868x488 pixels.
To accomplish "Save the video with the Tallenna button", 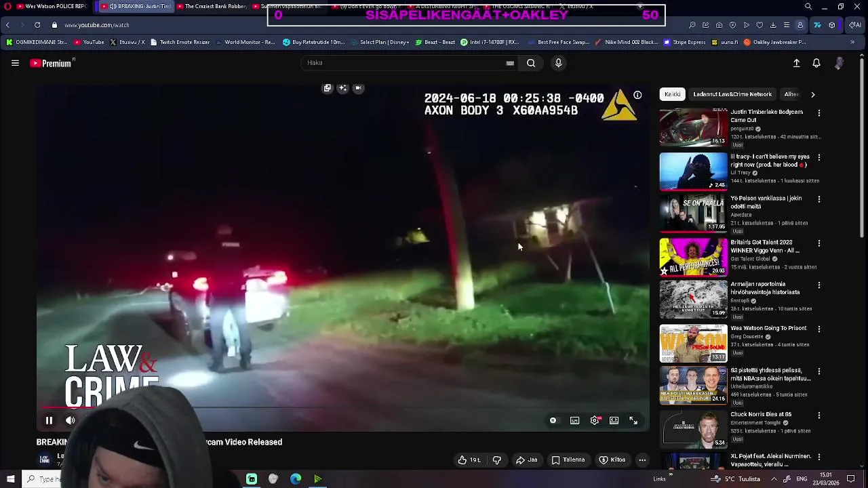I will point(568,460).
